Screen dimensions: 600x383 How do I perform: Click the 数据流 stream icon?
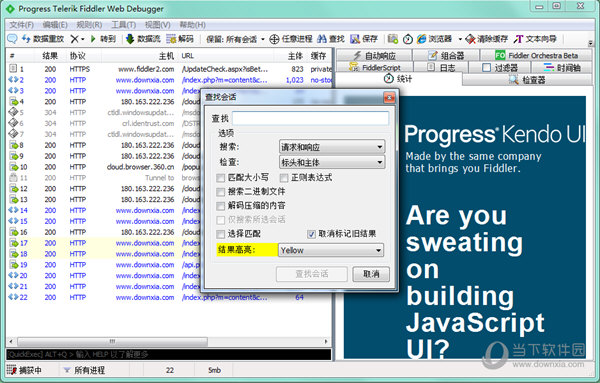click(x=130, y=39)
